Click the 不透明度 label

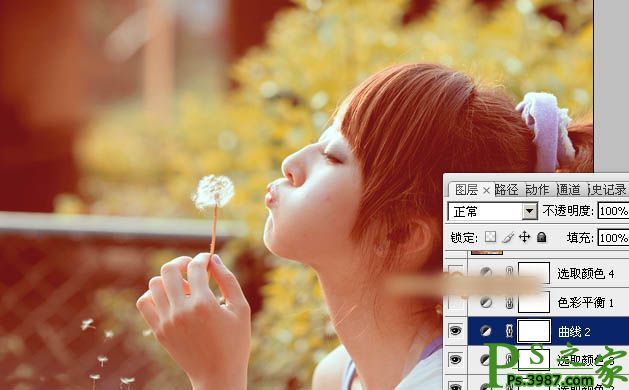568,210
